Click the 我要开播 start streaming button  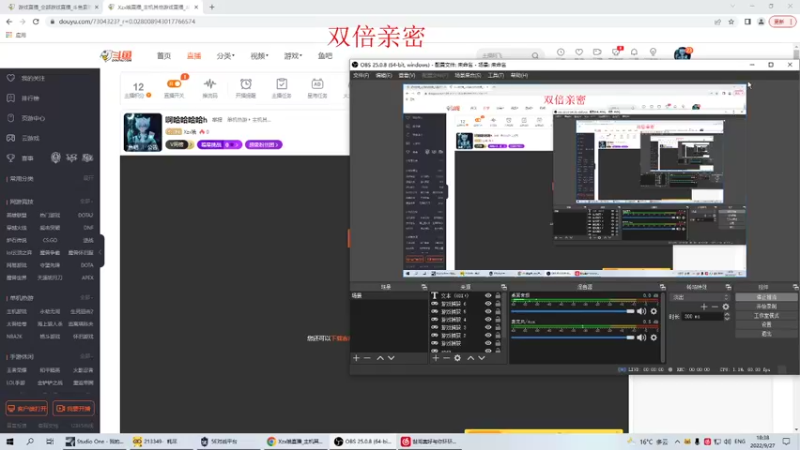pyautogui.click(x=73, y=409)
